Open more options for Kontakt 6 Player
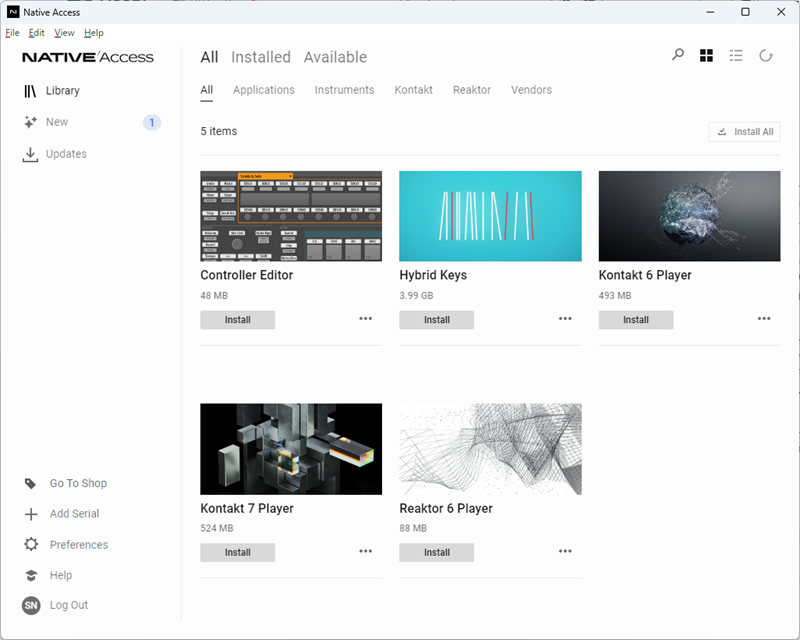 [x=764, y=318]
